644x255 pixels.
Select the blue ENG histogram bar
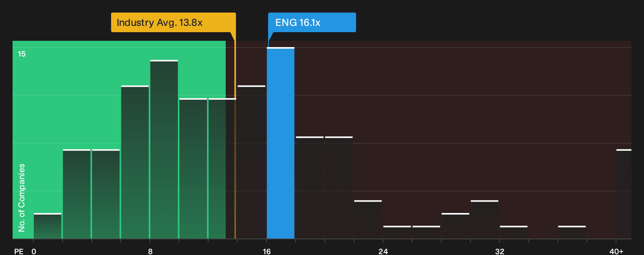281,143
